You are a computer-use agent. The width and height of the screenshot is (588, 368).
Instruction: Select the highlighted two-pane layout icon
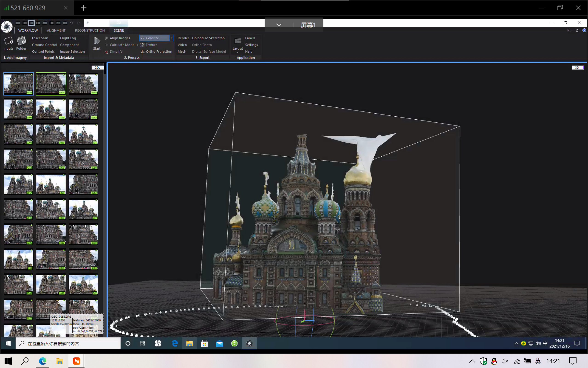[31, 23]
